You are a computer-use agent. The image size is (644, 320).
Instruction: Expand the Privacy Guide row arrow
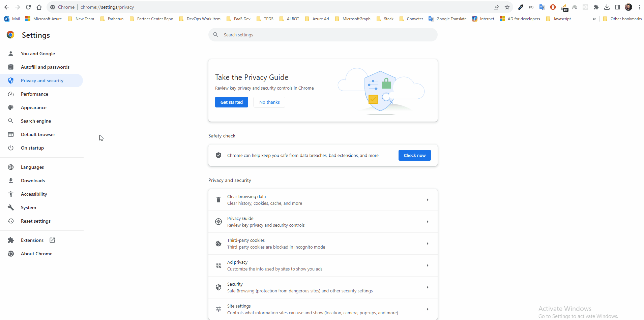coord(427,222)
